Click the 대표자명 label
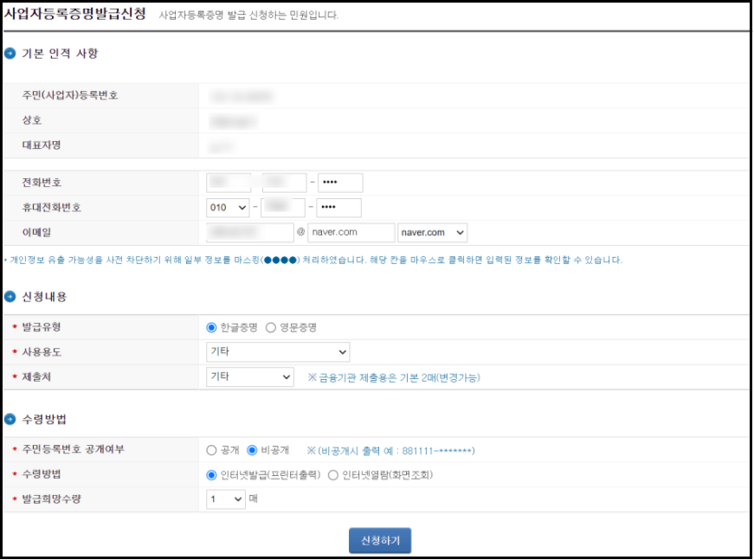This screenshot has height=560, width=754. click(x=42, y=145)
